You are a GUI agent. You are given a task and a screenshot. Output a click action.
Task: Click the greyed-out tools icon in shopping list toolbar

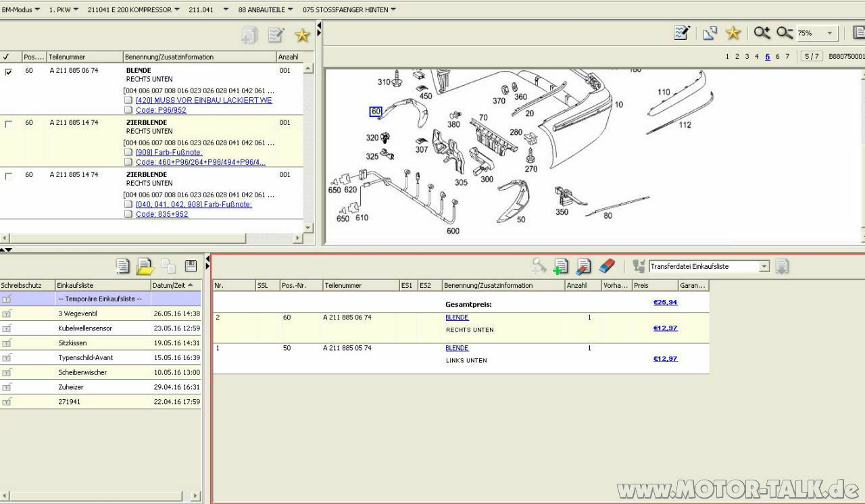click(539, 266)
